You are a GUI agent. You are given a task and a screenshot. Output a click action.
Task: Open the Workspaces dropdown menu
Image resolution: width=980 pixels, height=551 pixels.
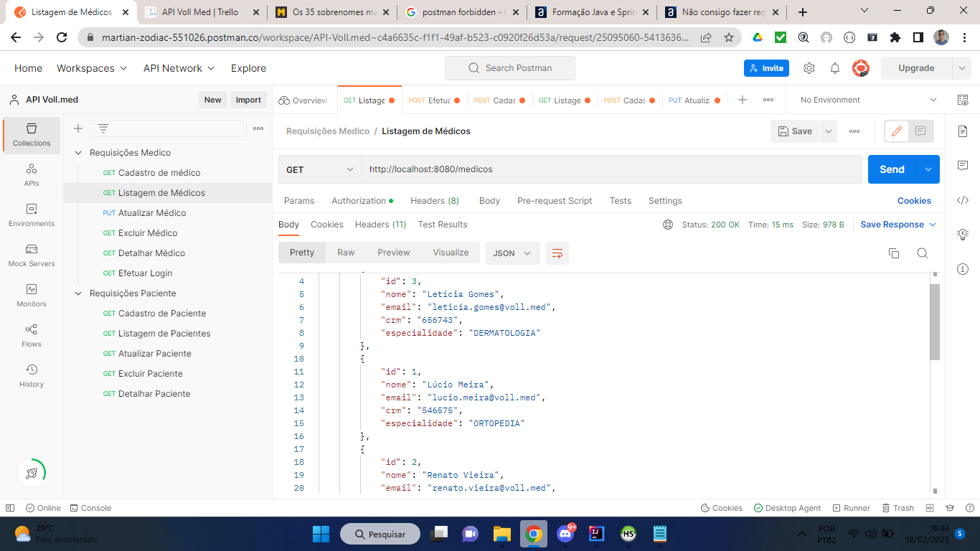92,68
